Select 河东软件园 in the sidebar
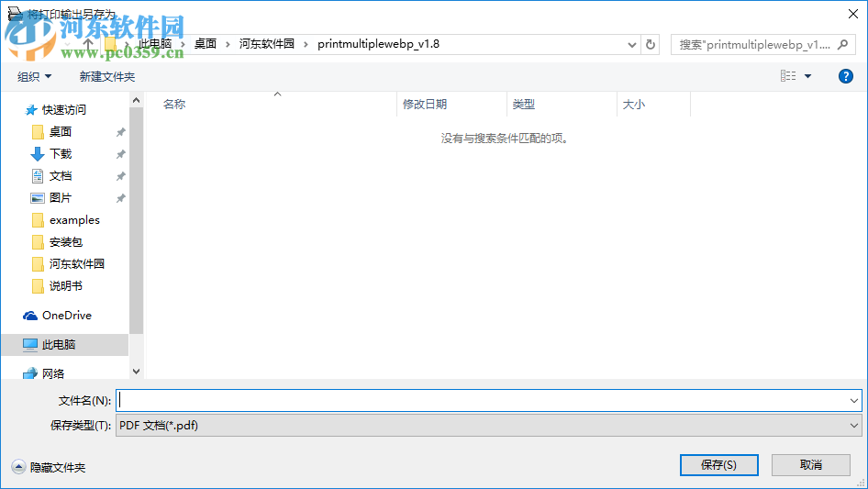Viewport: 868px width, 489px height. point(76,264)
